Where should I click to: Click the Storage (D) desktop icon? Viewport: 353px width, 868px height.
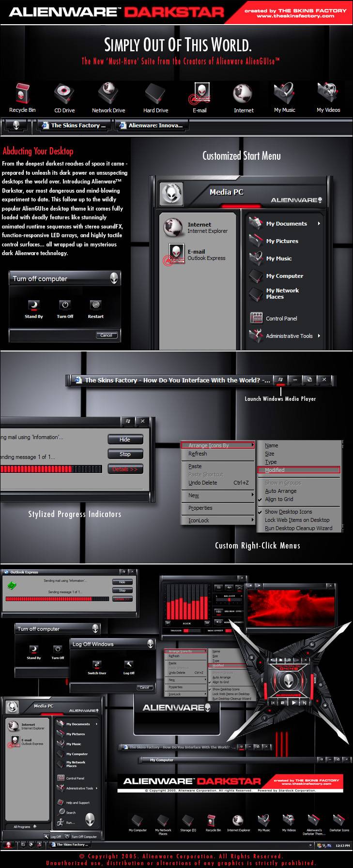pyautogui.click(x=188, y=821)
